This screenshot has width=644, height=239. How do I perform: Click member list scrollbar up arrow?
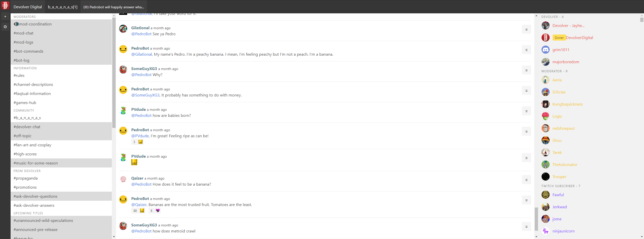(x=642, y=16)
